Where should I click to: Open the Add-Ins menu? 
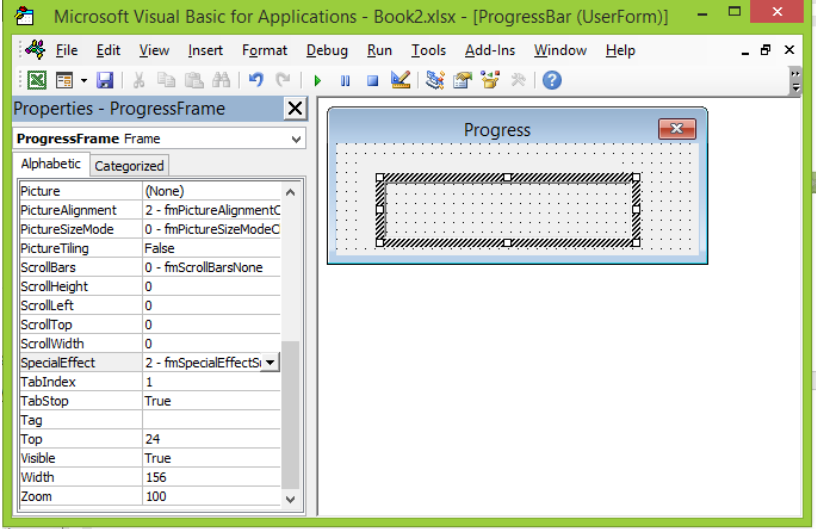pos(490,51)
